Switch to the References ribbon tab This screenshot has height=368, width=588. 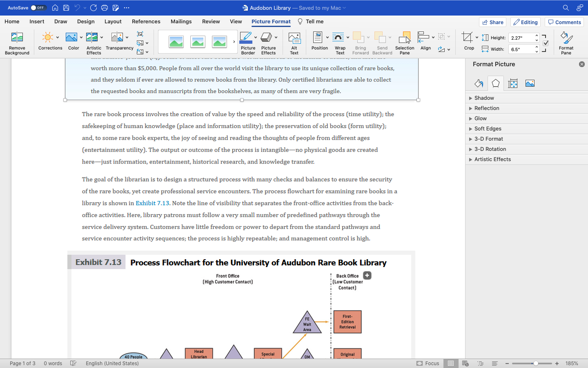tap(146, 22)
